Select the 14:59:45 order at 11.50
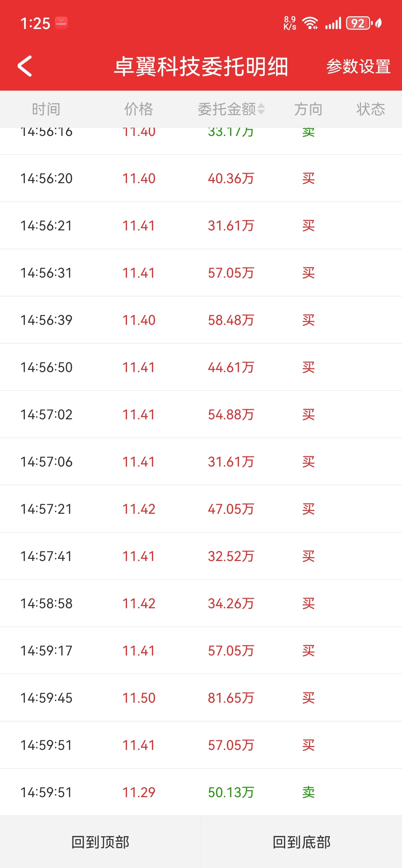Screen dimensions: 402x868 click(x=201, y=698)
